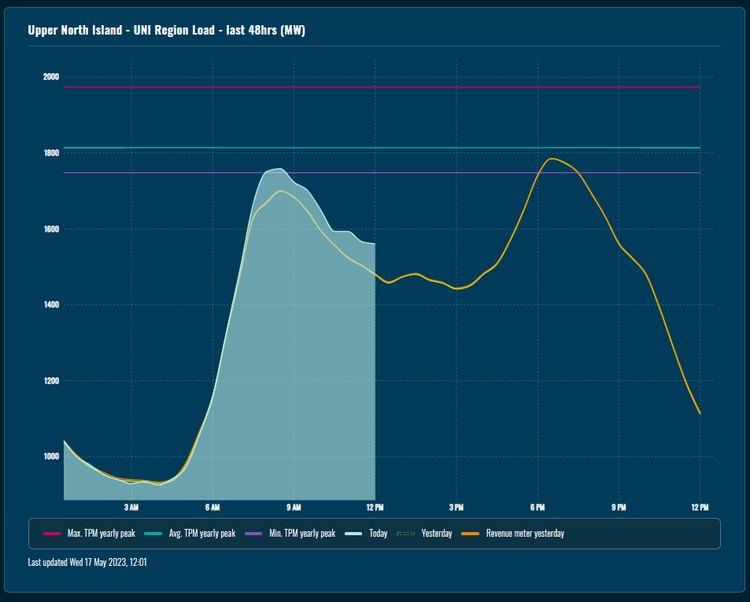Click the '3 AM' x-axis label
The image size is (750, 602).
pos(131,508)
